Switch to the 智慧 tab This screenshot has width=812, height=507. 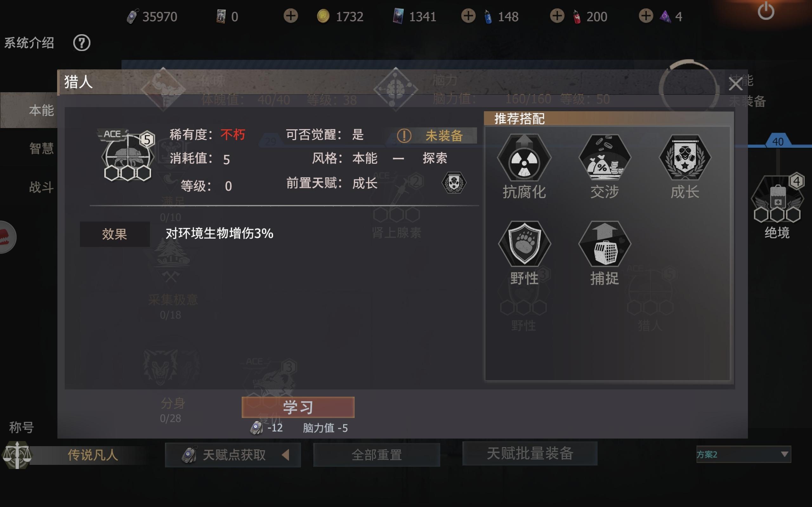pos(41,148)
